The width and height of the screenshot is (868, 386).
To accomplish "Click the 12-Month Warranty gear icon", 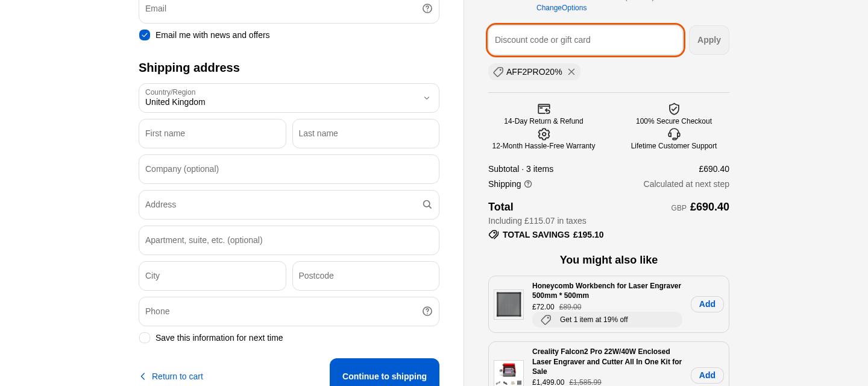I will point(544,134).
